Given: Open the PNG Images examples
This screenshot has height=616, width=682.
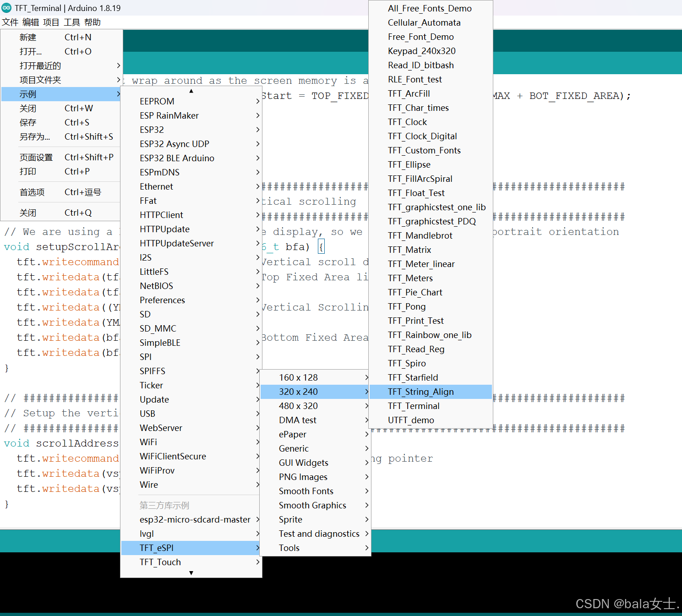Looking at the screenshot, I should click(315, 477).
